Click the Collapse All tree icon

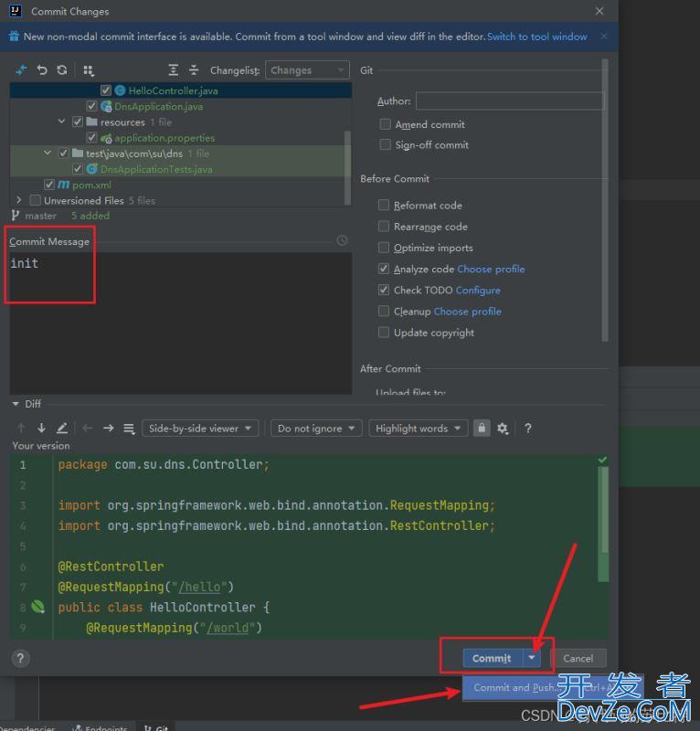(194, 70)
